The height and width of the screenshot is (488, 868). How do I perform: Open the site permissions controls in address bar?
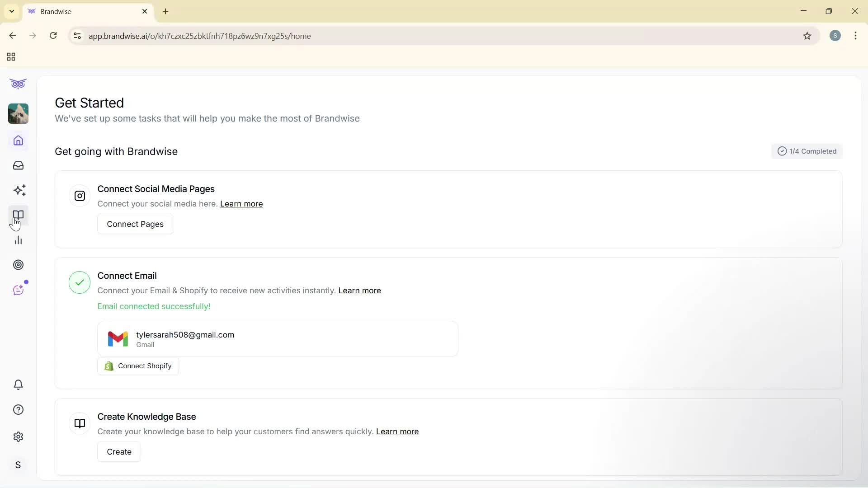click(77, 36)
